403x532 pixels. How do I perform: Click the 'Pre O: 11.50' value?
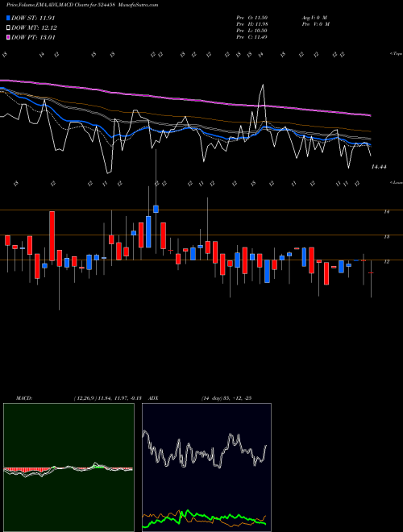(x=251, y=18)
